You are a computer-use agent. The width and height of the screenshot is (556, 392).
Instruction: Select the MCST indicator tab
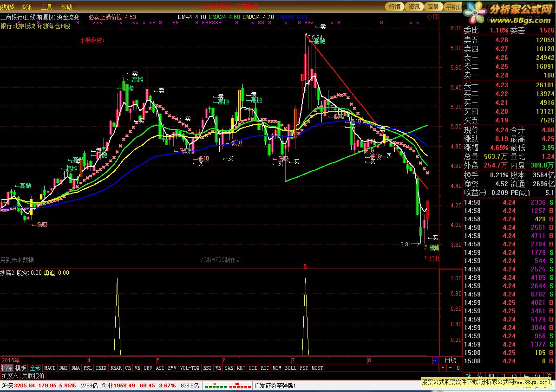click(x=317, y=368)
